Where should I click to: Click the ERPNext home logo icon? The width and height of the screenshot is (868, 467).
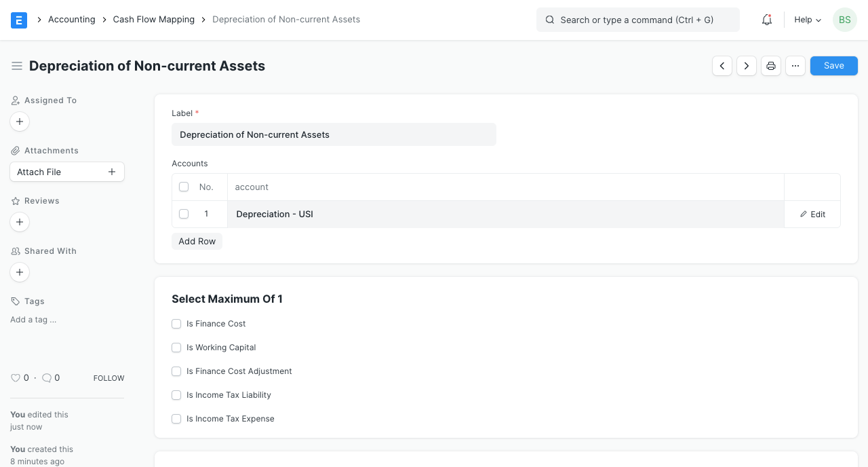coord(19,20)
